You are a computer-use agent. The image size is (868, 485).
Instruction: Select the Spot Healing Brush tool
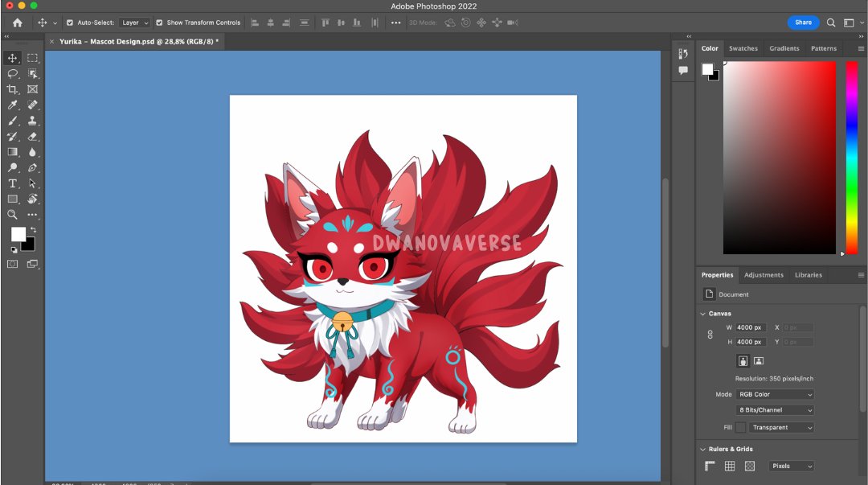33,105
